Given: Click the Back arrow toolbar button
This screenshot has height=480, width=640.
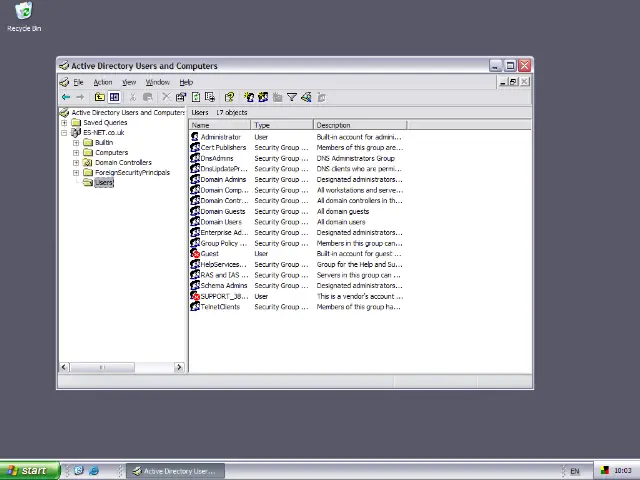Looking at the screenshot, I should [66, 97].
